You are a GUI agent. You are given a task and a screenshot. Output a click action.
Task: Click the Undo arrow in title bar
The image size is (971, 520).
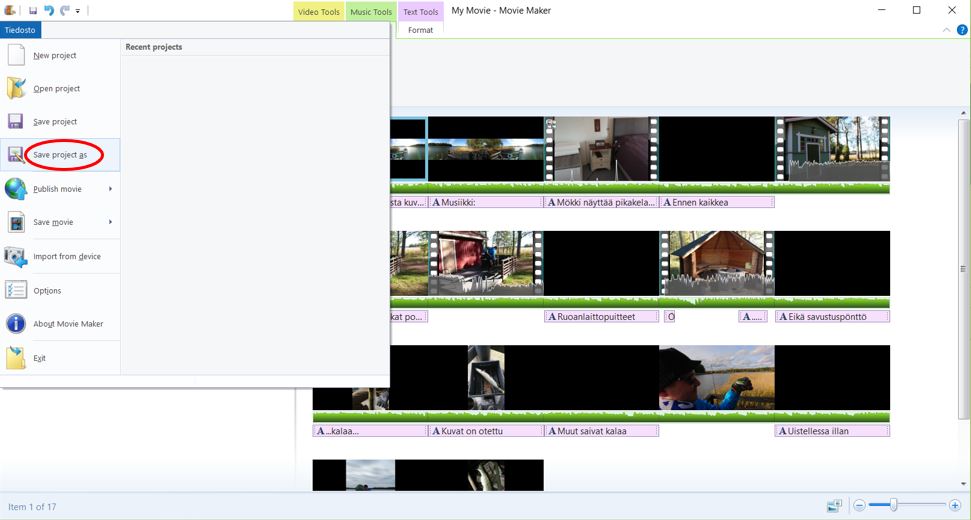click(x=49, y=10)
